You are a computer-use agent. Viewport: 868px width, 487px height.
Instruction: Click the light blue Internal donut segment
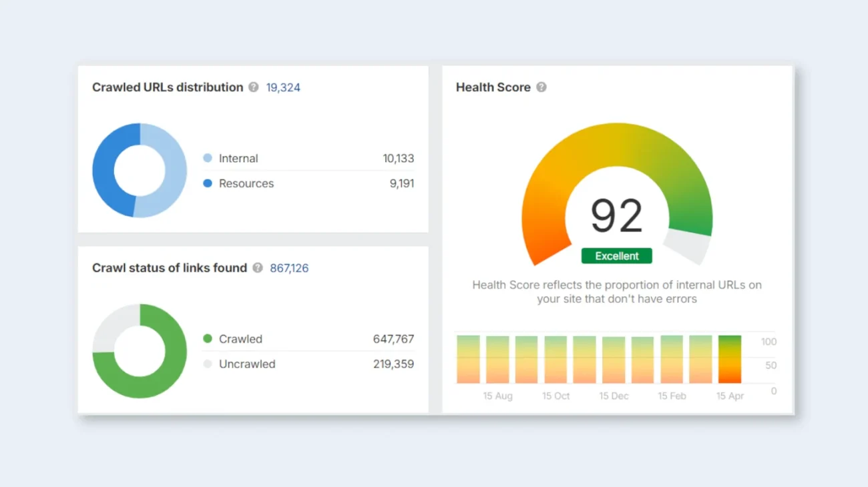[176, 173]
